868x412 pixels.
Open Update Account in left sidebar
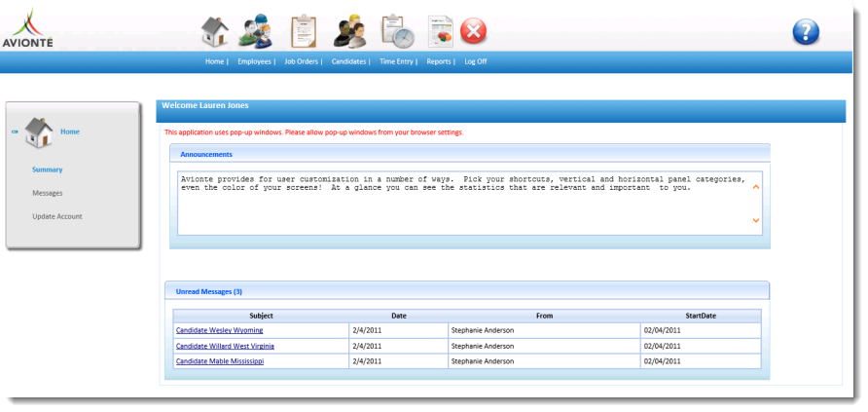(x=57, y=216)
